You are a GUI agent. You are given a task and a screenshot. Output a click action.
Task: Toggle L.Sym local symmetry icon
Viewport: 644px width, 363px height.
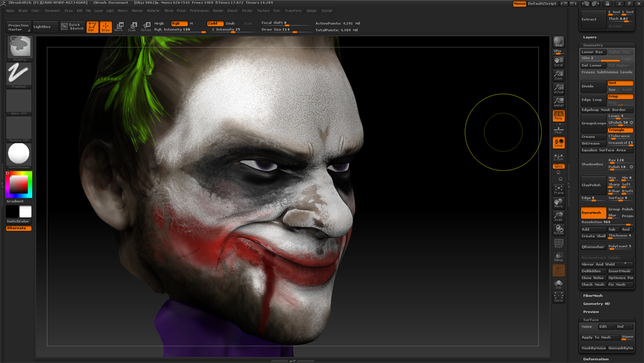point(559,157)
